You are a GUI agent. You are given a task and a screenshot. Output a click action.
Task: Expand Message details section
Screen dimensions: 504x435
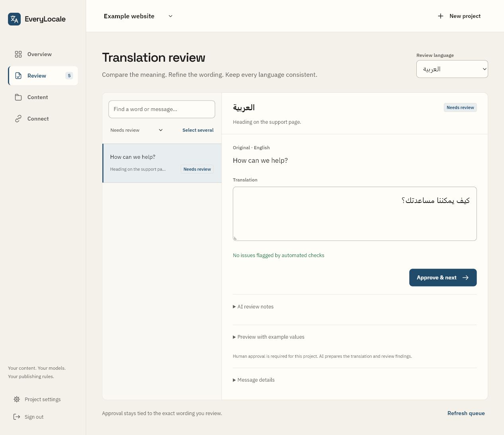point(254,380)
